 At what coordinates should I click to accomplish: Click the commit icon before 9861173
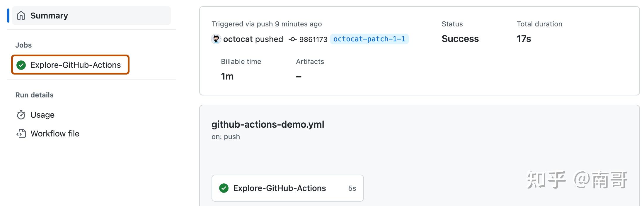tap(292, 39)
